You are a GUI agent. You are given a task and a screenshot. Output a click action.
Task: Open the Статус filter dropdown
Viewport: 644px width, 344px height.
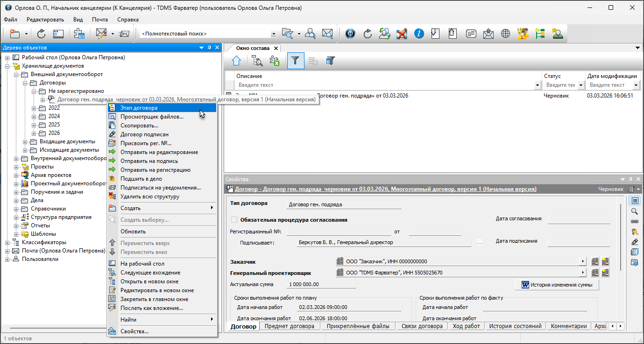coord(581,85)
